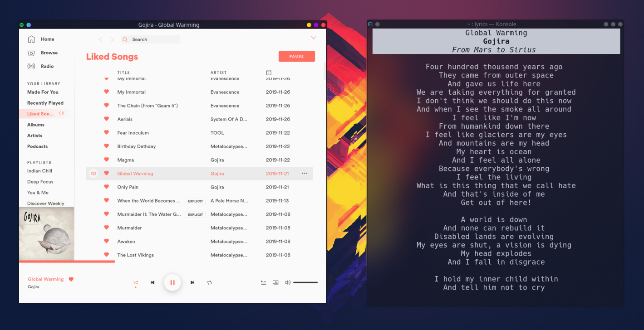This screenshot has width=644, height=330.
Task: Toggle the repeat mode icon
Action: tap(209, 282)
